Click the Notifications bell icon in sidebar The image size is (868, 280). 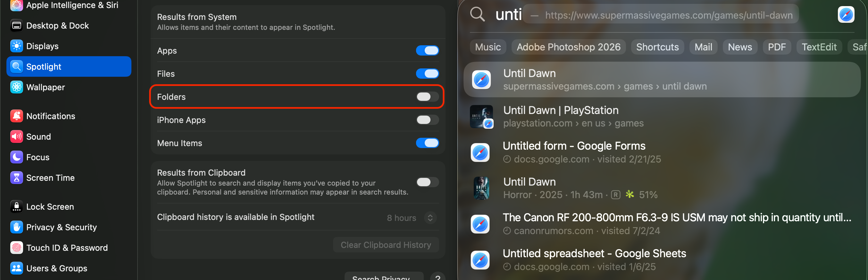pyautogui.click(x=17, y=116)
